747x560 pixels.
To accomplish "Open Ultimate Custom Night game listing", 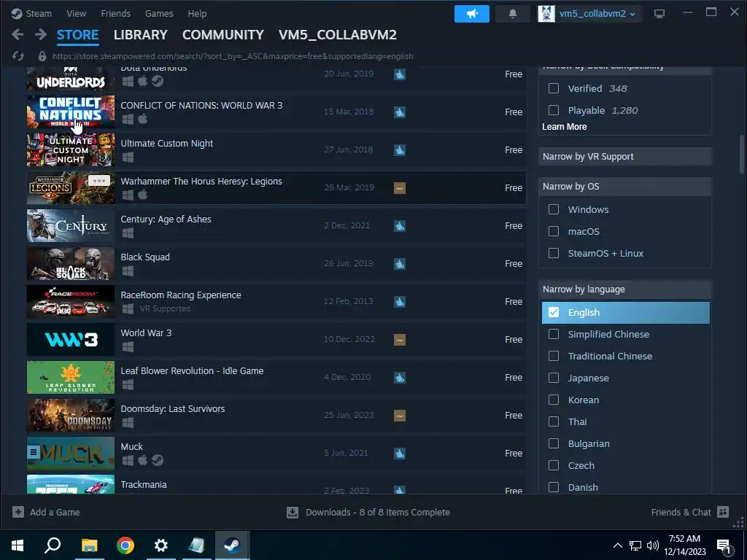I will click(276, 149).
